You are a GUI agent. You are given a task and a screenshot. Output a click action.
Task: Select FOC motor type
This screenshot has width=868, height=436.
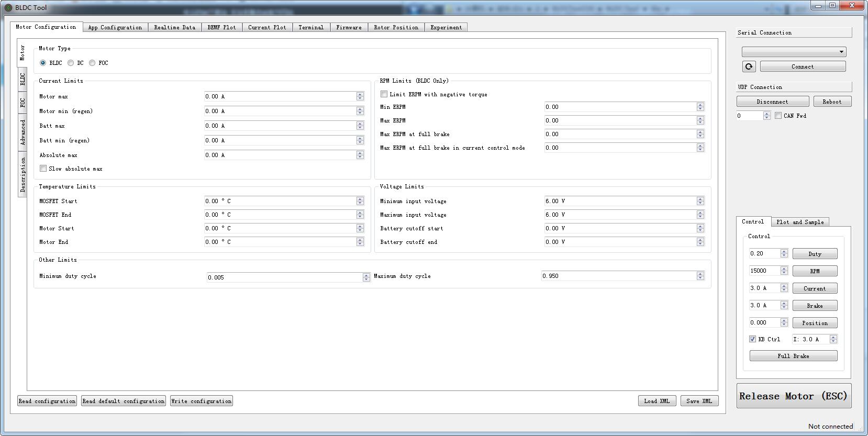pyautogui.click(x=92, y=63)
